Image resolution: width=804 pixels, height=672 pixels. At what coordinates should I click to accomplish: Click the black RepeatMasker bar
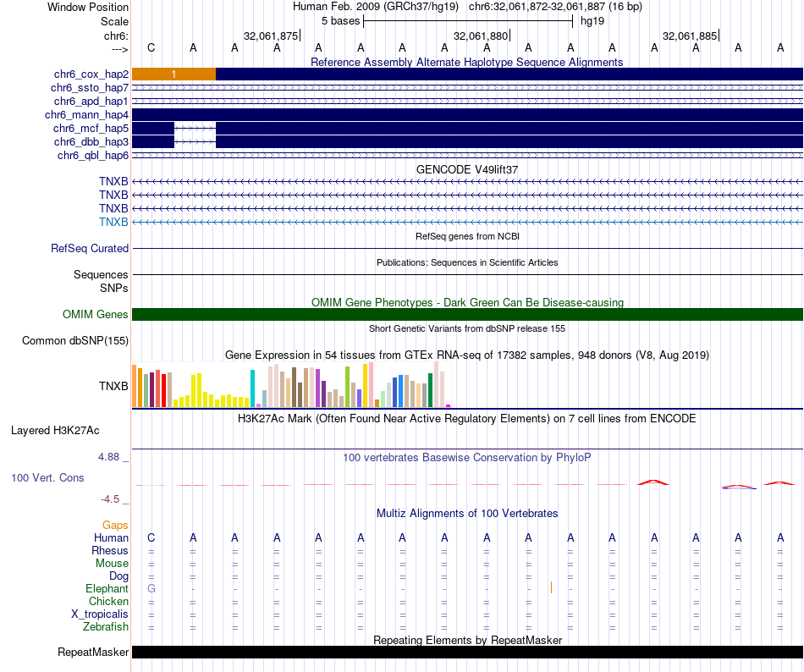click(467, 652)
